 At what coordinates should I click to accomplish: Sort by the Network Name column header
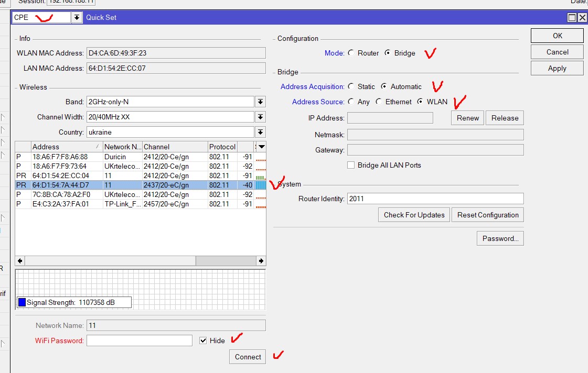click(x=123, y=147)
